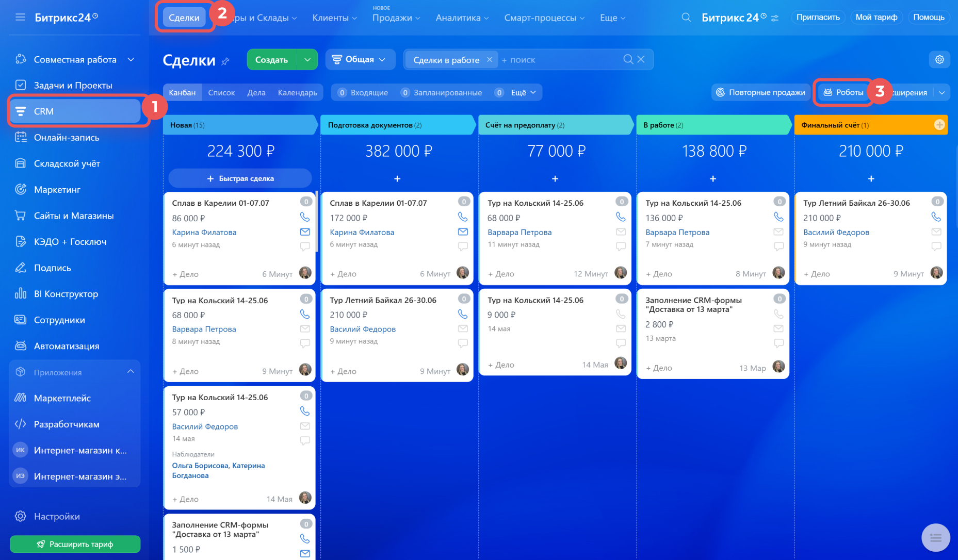This screenshot has width=958, height=560.
Task: Call from the 86 000 ₽ Сплав в Карелии card
Action: click(x=305, y=217)
